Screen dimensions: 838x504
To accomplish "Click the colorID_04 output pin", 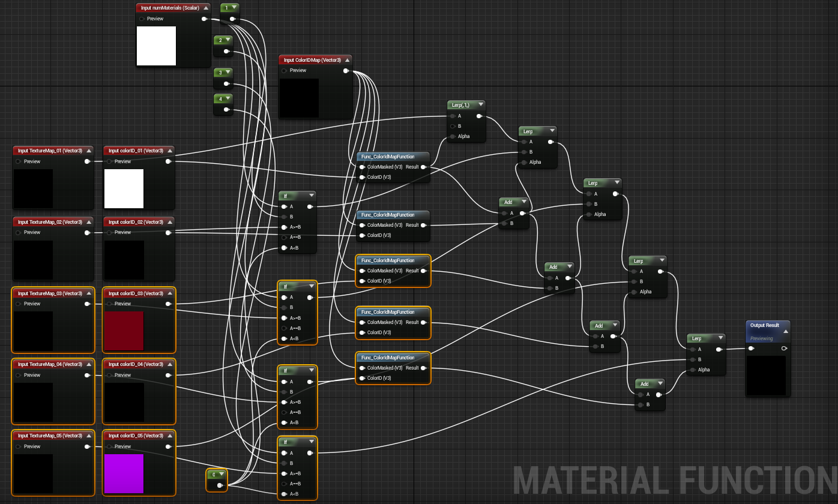I will [x=168, y=375].
